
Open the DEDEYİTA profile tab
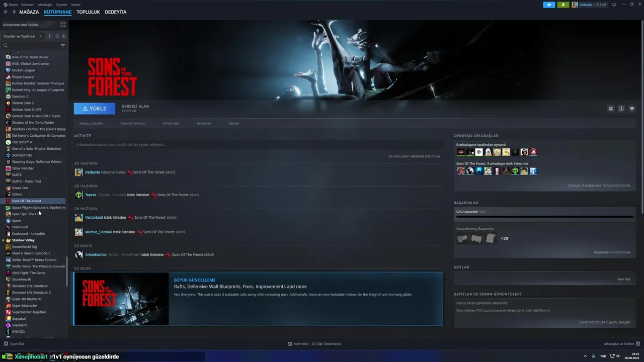pyautogui.click(x=116, y=12)
